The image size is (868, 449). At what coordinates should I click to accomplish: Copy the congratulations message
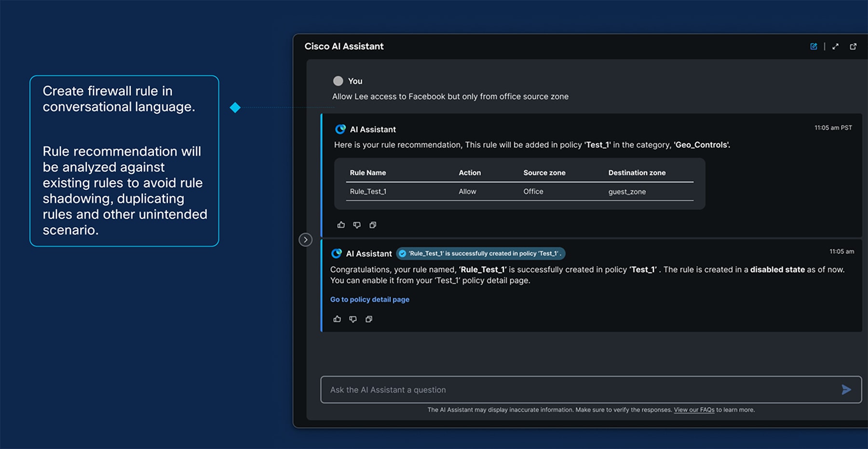click(x=369, y=318)
